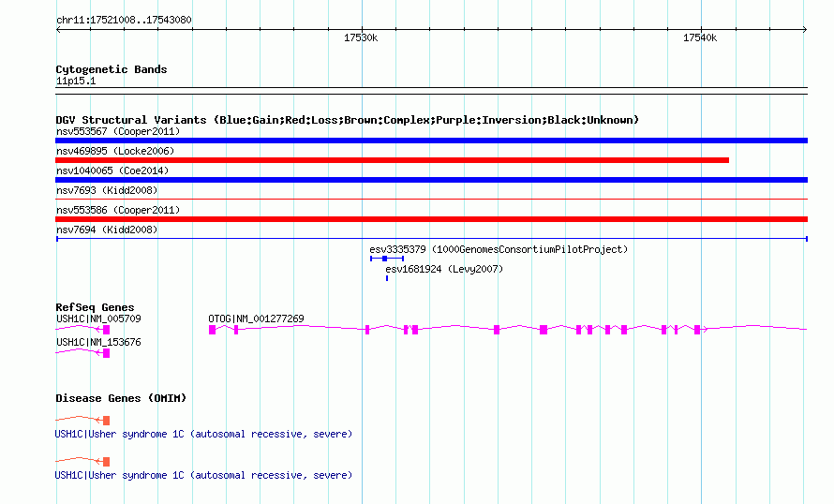Click the USH1C|NM_005709 gene label
Screen dimensions: 834x504
pos(98,319)
